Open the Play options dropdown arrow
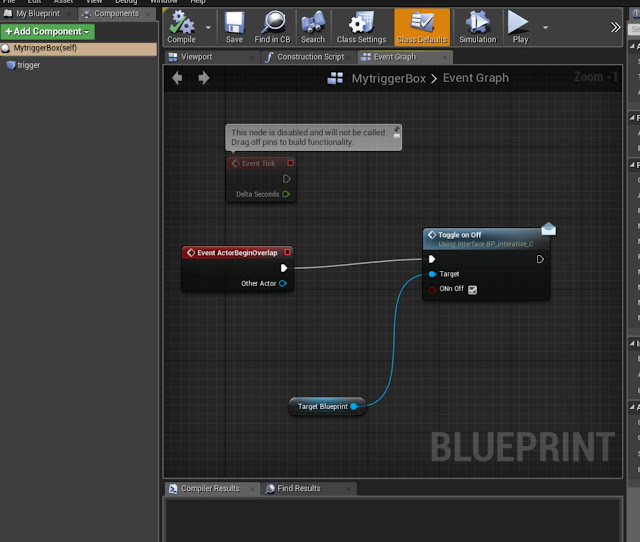640x542 pixels. (x=545, y=28)
